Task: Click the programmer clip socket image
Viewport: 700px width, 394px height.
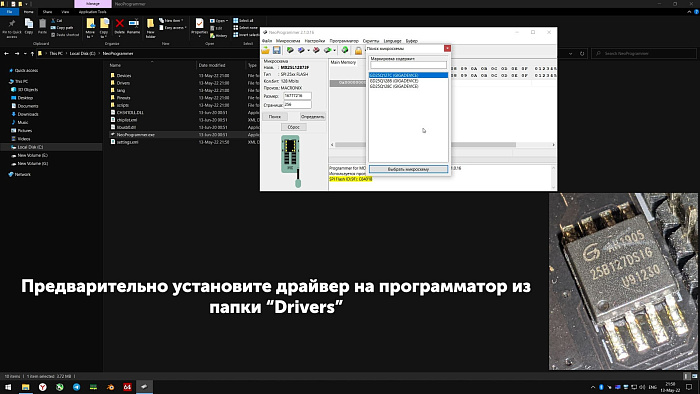Action: 292,161
